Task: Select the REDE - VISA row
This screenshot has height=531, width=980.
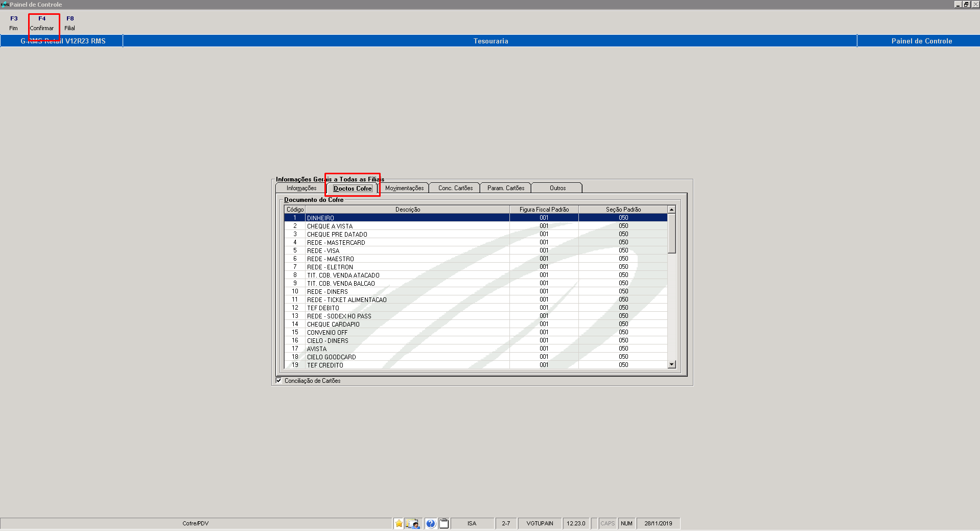Action: pyautogui.click(x=476, y=250)
